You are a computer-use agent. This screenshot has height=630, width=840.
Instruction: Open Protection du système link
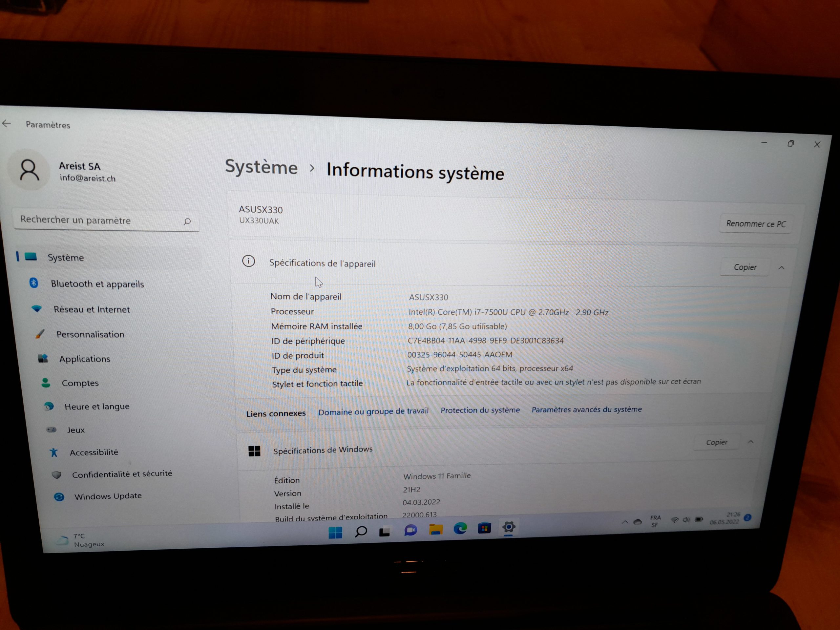pyautogui.click(x=480, y=410)
